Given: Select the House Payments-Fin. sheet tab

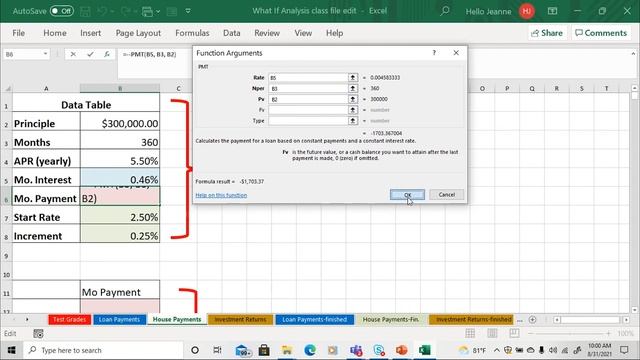Looking at the screenshot, I should click(x=391, y=319).
